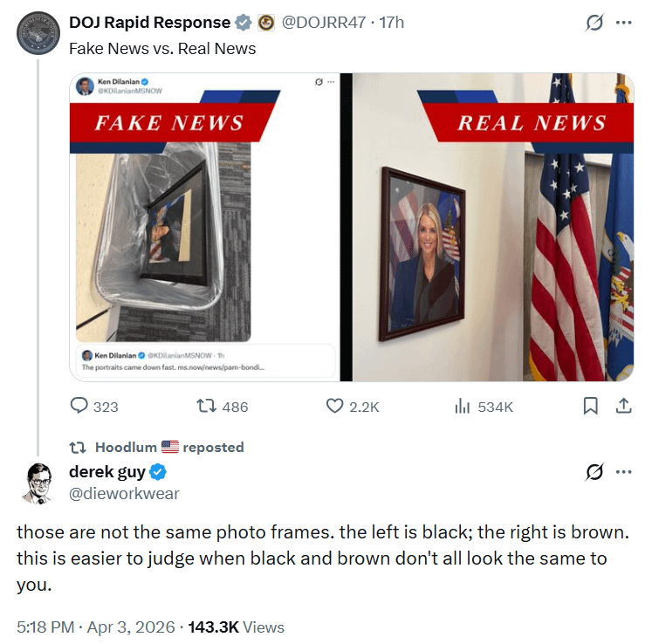The image size is (652, 644).
Task: Click the 143.3K Views count
Action: pyautogui.click(x=236, y=627)
